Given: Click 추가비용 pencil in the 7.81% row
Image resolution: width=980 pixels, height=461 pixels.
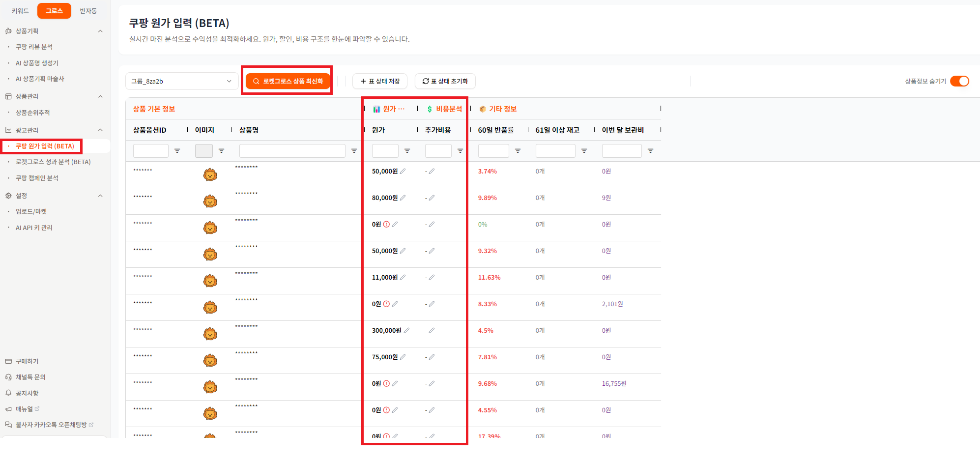Looking at the screenshot, I should point(432,357).
